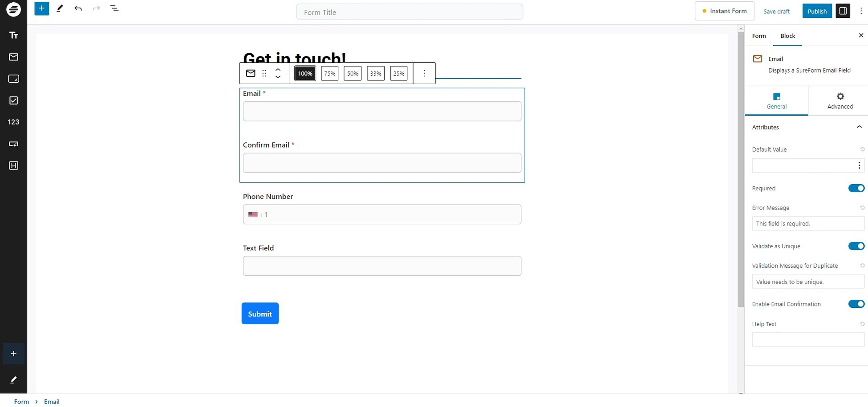Image resolution: width=868 pixels, height=407 pixels.
Task: Add a Number field (123) from sidebar
Action: coord(14,122)
